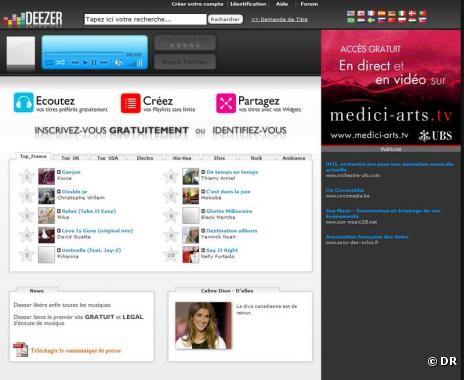The width and height of the screenshot is (464, 380).
Task: Toggle repeat in the blue player
Action: click(49, 62)
